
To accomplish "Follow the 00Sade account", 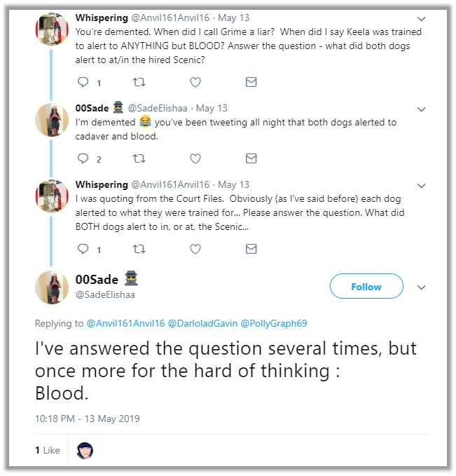I will (x=366, y=287).
